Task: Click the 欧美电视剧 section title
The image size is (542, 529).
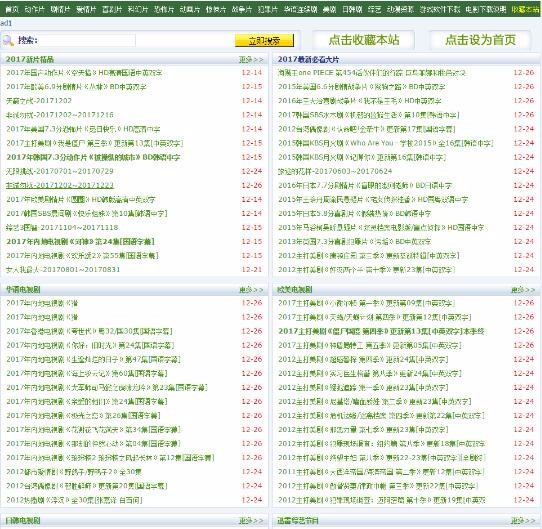Action: (295, 290)
